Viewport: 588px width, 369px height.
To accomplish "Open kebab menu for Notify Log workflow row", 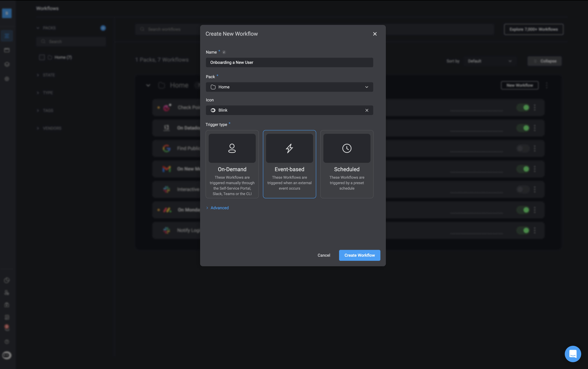I will [x=535, y=230].
